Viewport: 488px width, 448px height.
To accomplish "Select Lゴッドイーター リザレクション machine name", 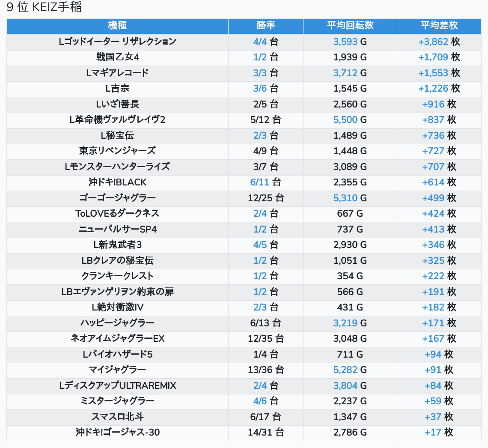I will pos(117,42).
